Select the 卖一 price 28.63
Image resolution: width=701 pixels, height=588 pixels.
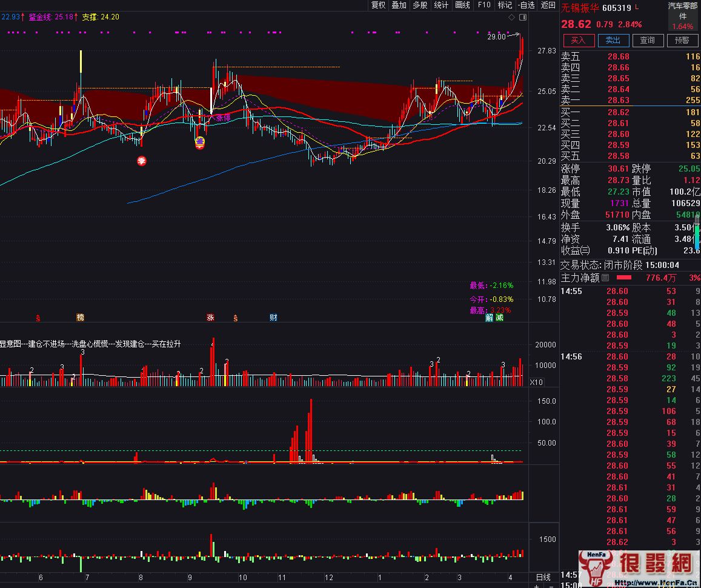pos(618,100)
